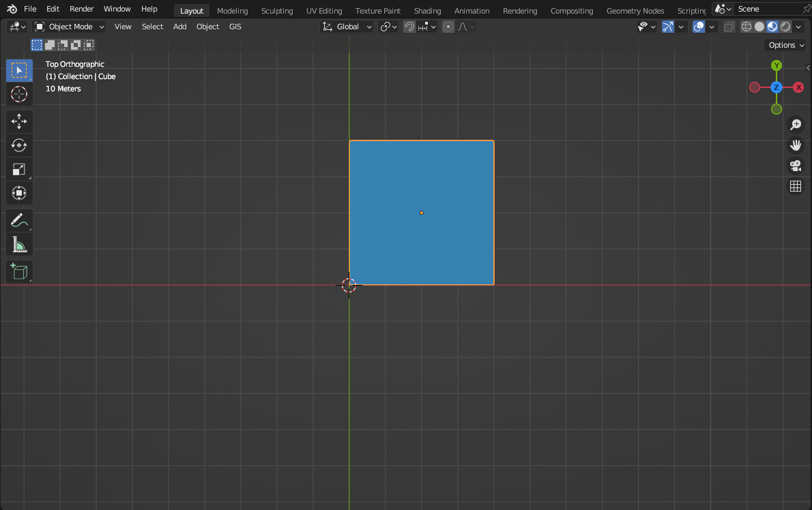This screenshot has height=510, width=812.
Task: Click the camera view icon in the sidebar
Action: click(x=796, y=166)
